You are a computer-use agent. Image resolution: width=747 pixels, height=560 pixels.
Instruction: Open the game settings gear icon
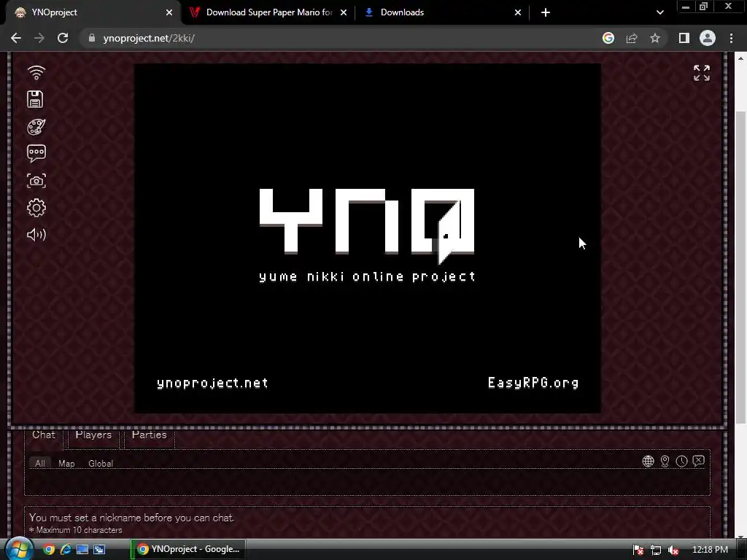(36, 208)
